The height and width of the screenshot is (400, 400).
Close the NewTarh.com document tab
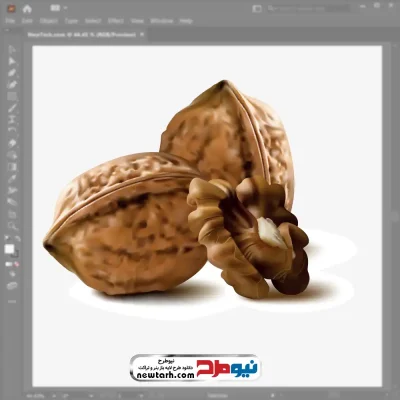coord(142,34)
